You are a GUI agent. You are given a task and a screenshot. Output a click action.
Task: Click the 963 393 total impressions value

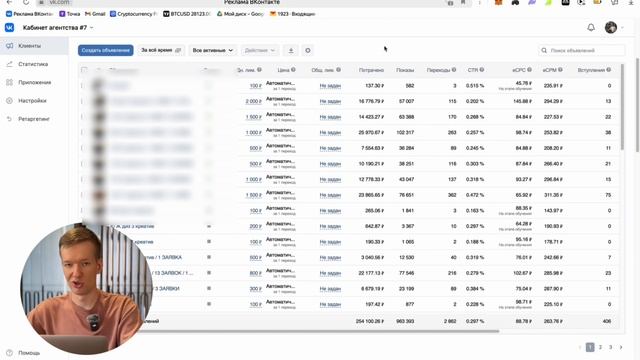(x=405, y=321)
